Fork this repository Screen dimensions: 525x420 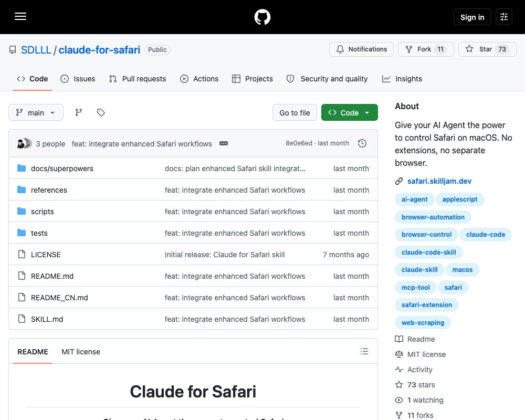click(426, 49)
